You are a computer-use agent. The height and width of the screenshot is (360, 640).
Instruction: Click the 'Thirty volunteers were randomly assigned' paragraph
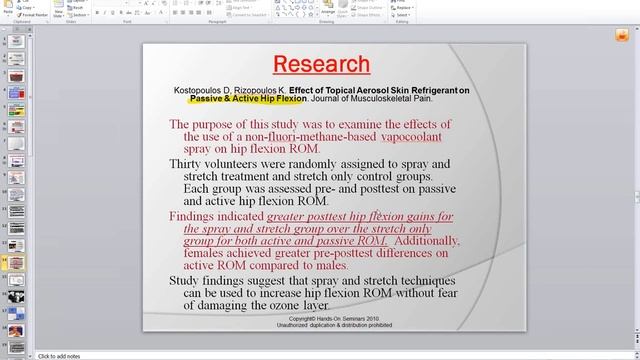click(312, 182)
